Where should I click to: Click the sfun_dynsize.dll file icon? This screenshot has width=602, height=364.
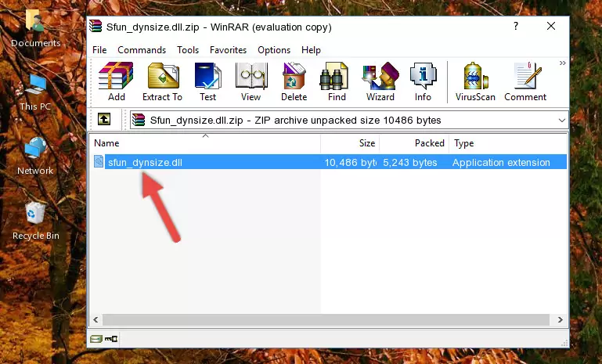click(x=99, y=162)
